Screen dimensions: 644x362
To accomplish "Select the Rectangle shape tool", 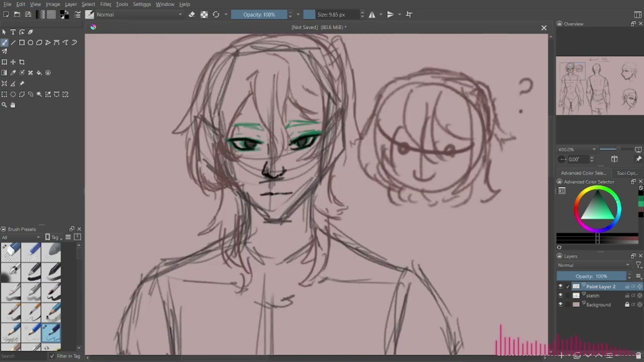I will pyautogui.click(x=22, y=43).
